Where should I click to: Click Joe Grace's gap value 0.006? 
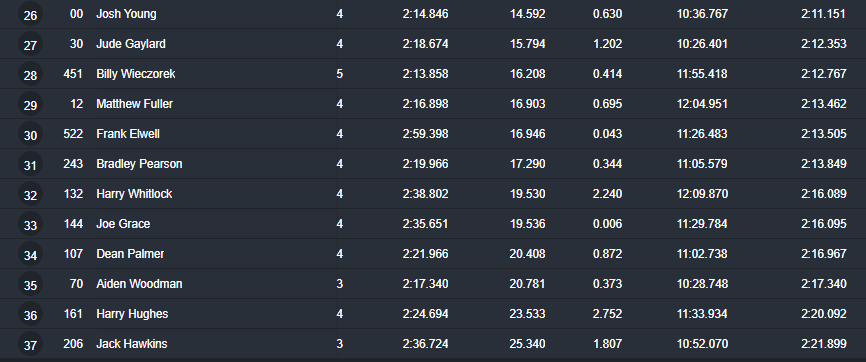608,224
